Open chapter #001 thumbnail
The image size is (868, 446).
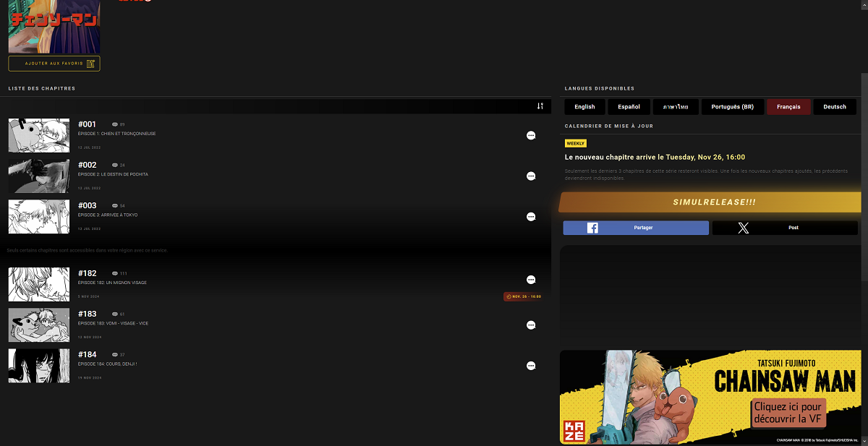[39, 135]
